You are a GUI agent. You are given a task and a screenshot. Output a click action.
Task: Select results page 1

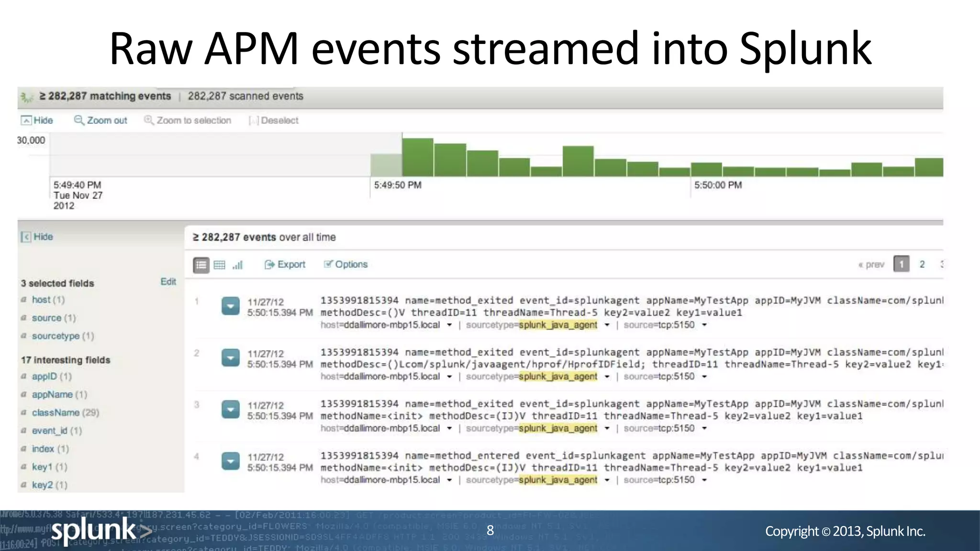click(x=902, y=264)
